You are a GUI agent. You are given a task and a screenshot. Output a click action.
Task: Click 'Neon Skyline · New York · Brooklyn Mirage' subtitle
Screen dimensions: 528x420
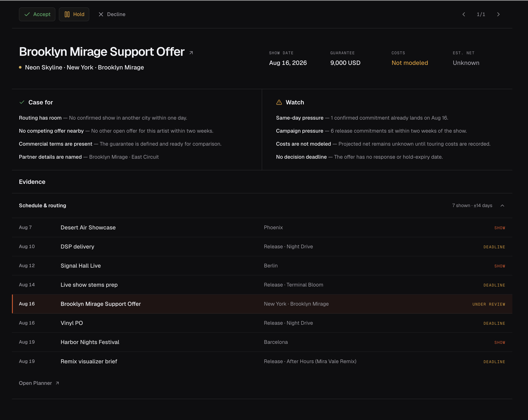pyautogui.click(x=84, y=67)
